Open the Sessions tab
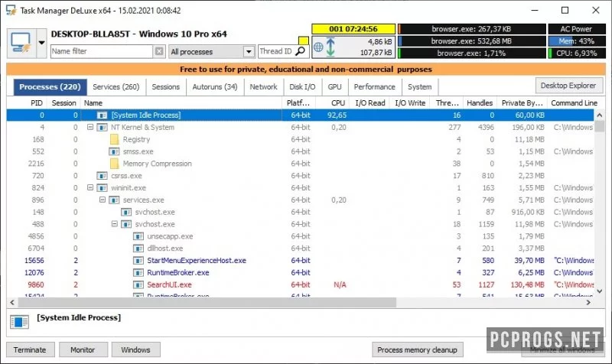Viewport: 612px width, 364px height. point(165,86)
